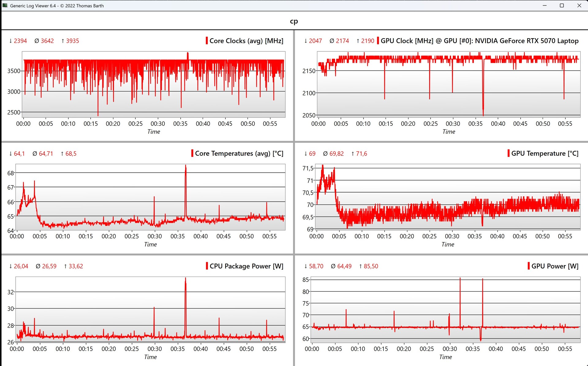The height and width of the screenshot is (366, 588).
Task: Click the 00:30 tick on GPU Temperature axis
Action: pyautogui.click(x=452, y=236)
